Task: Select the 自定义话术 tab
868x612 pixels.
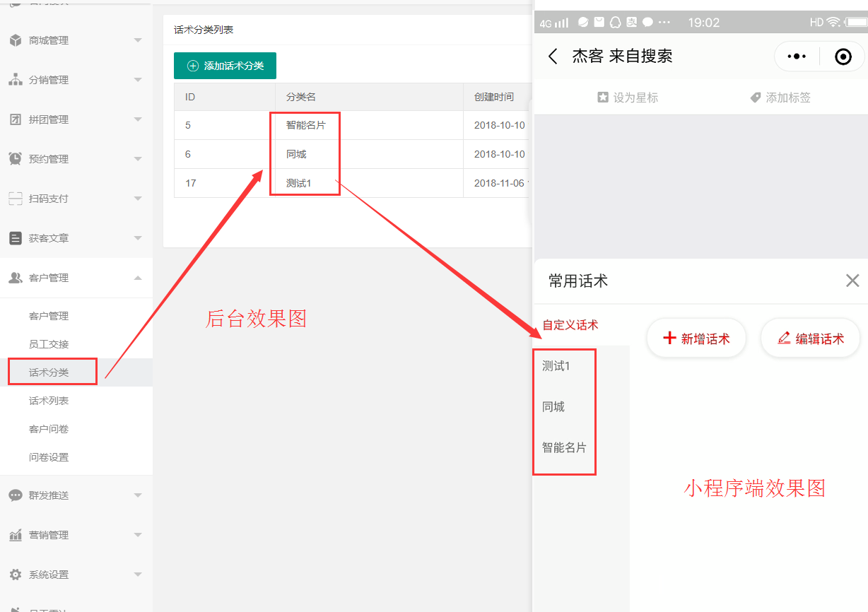Action: click(570, 325)
